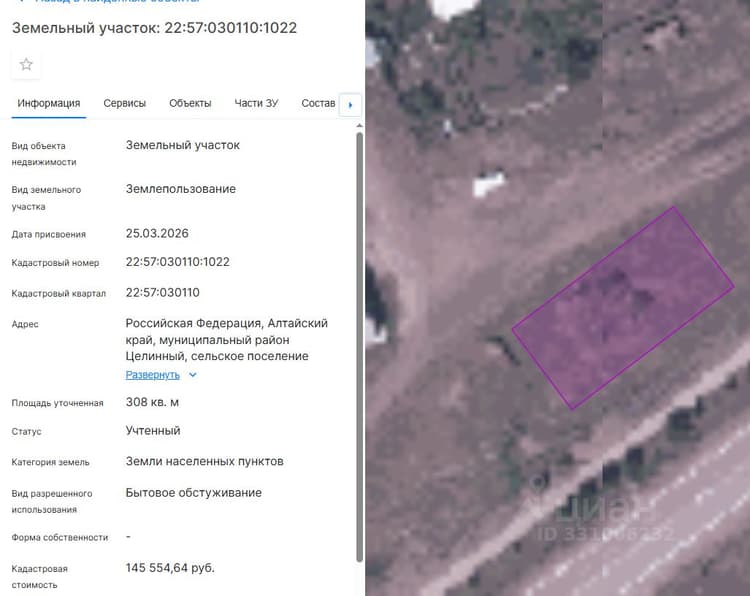Click the chevron next to Развернуть
The height and width of the screenshot is (596, 750).
(x=193, y=375)
